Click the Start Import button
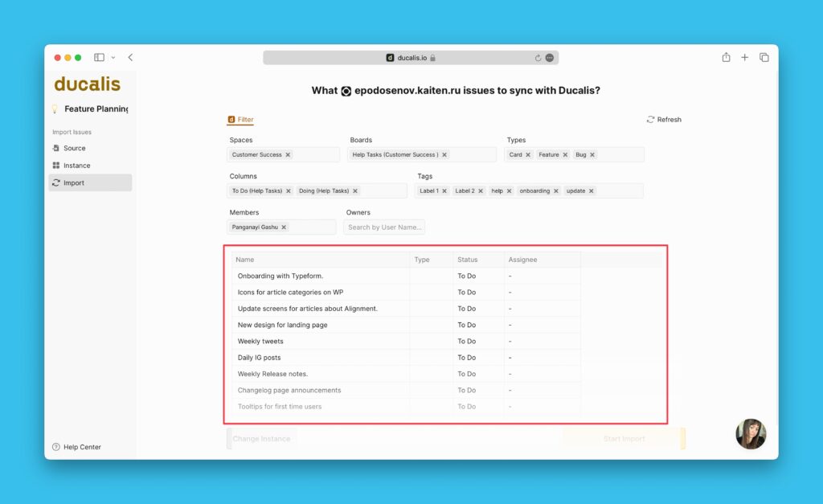This screenshot has height=504, width=823. (x=624, y=439)
